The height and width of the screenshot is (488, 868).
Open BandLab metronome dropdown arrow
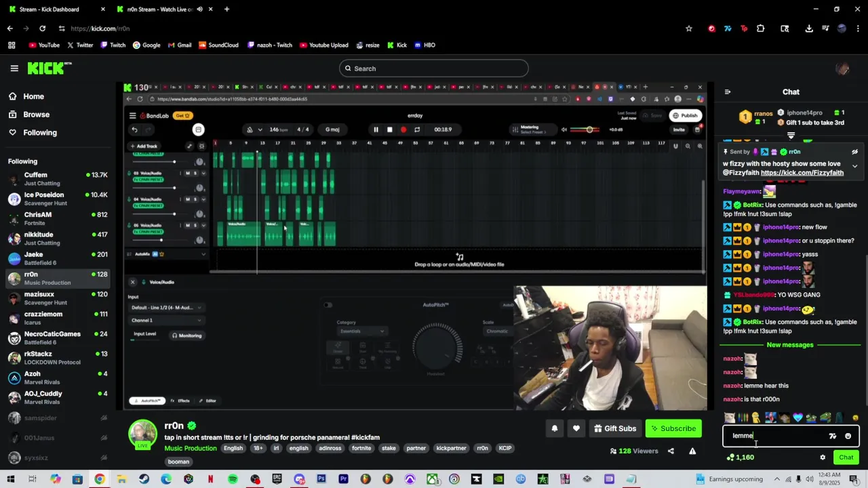(x=260, y=129)
